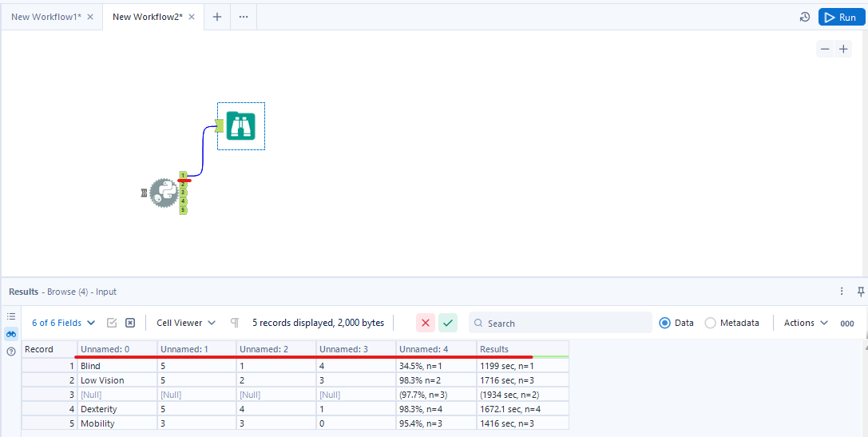Show browse data view icon
Screen dimensions: 868x437
point(11,334)
